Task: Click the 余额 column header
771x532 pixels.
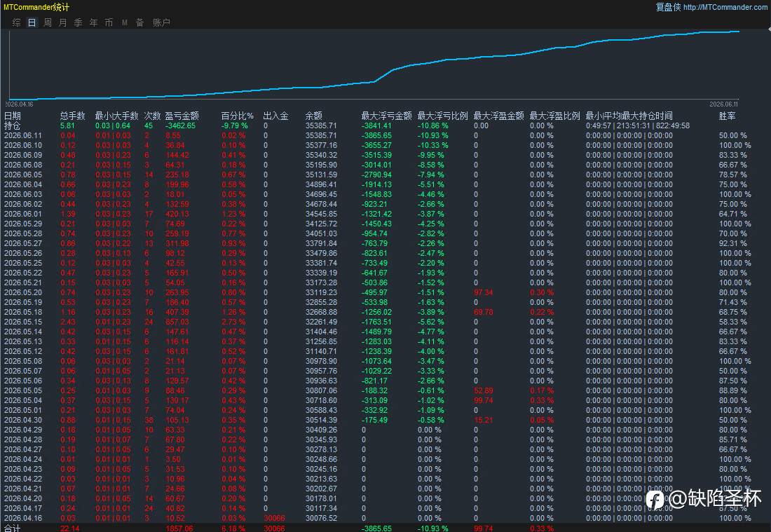Action: pos(314,116)
